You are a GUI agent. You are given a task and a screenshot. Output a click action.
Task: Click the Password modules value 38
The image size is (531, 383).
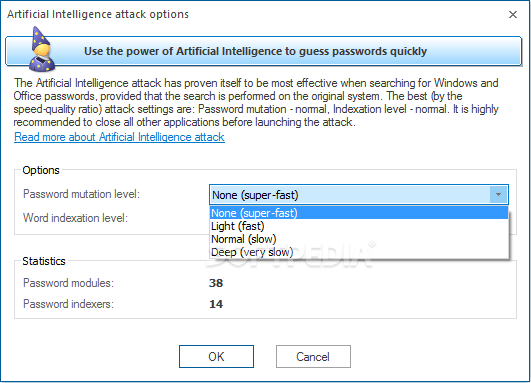tap(216, 283)
